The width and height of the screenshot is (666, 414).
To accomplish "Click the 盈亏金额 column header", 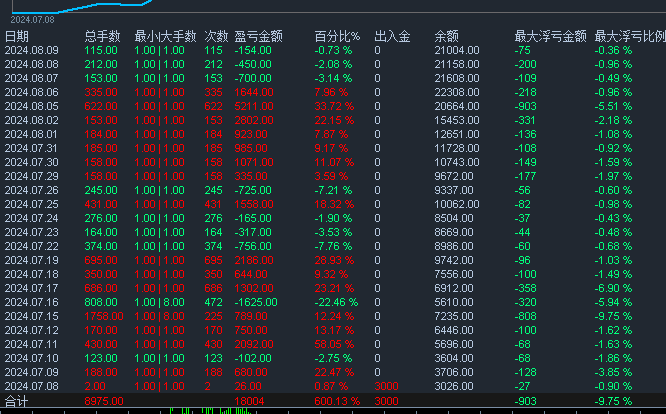I will tap(259, 37).
